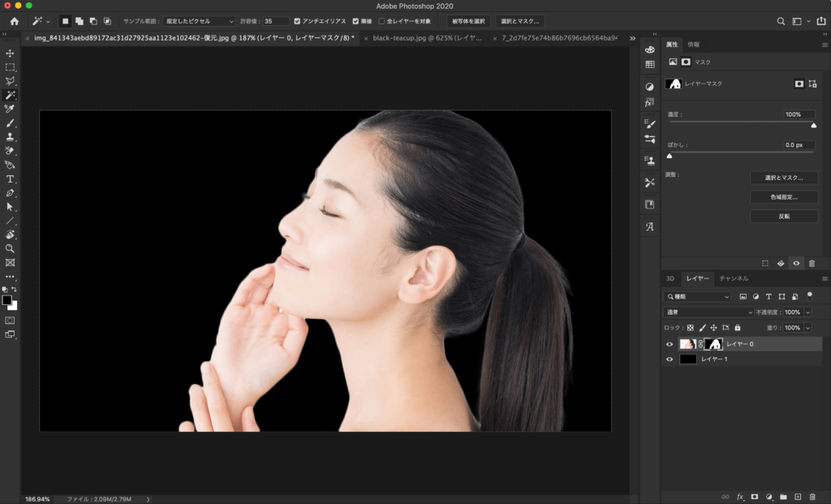Select the Path Selection arrow tool
Image resolution: width=831 pixels, height=504 pixels.
coord(10,207)
